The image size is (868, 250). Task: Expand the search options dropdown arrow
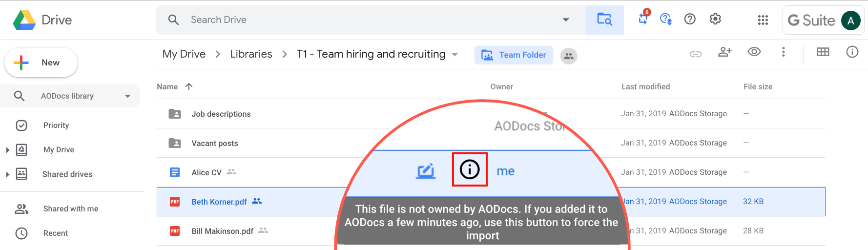point(566,20)
